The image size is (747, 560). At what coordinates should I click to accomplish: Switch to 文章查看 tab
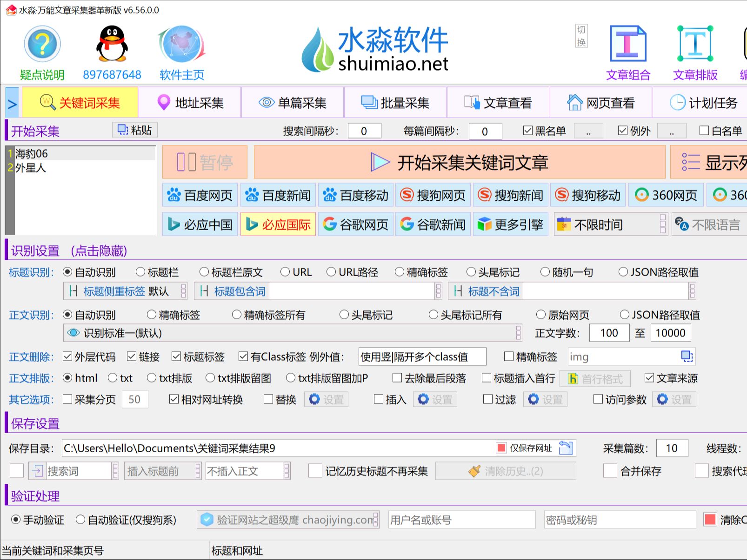[x=498, y=103]
